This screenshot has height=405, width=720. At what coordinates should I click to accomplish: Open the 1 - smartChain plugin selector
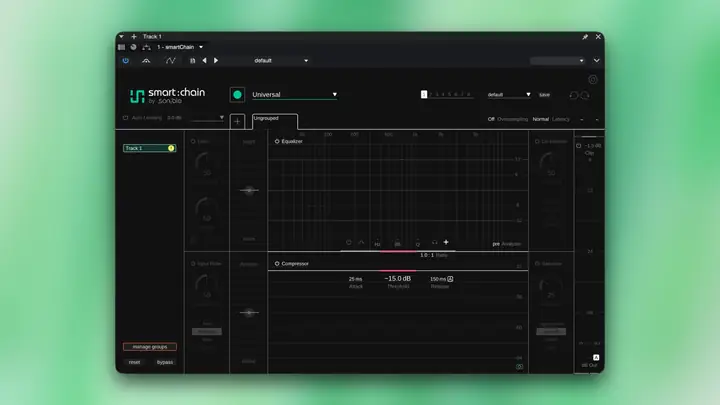(x=180, y=47)
